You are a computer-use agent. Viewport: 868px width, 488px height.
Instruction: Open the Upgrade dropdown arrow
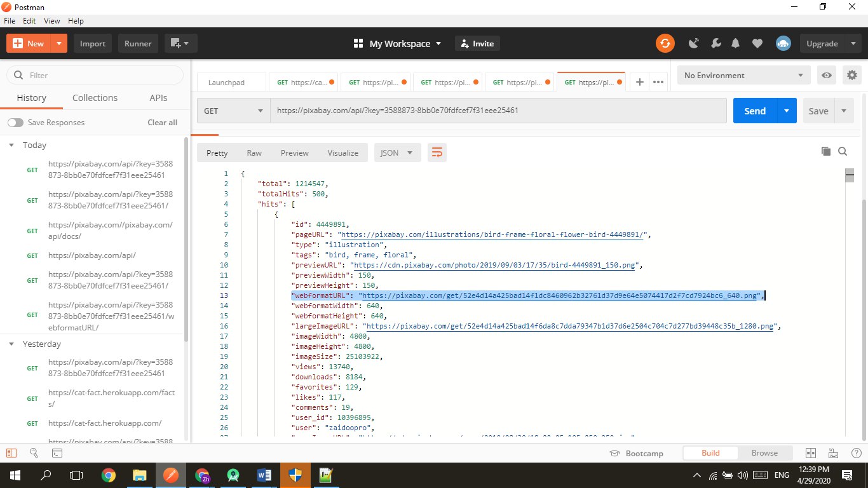point(853,43)
